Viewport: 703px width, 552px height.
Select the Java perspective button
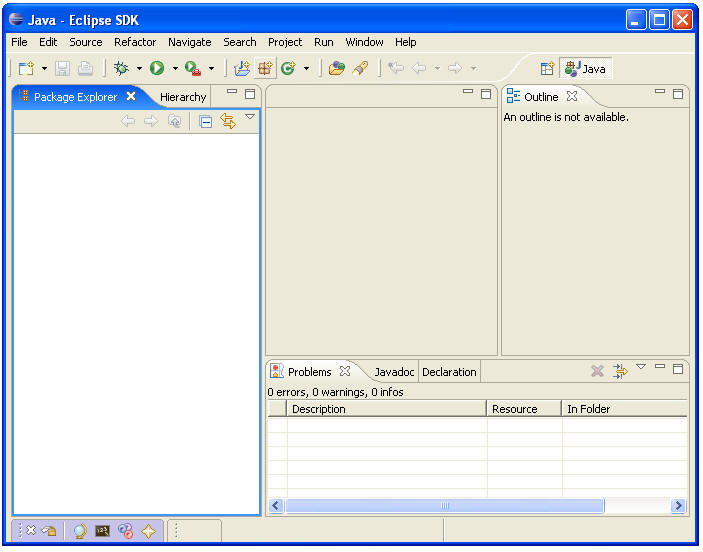[586, 69]
